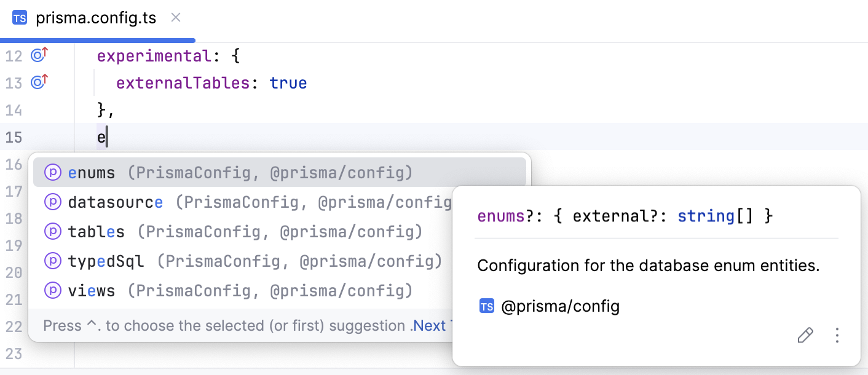Click the edit pencil icon in the documentation popup
Screen dimensions: 868x375
(x=805, y=336)
